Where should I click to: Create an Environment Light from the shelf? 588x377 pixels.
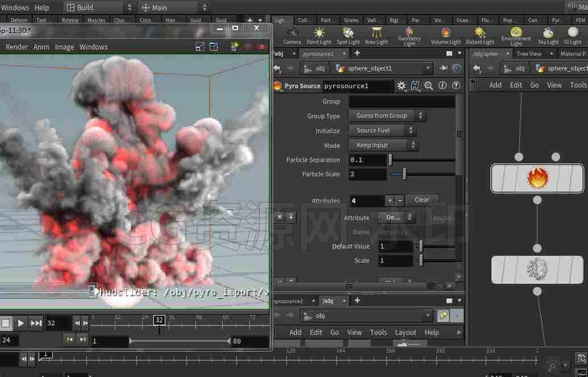516,36
